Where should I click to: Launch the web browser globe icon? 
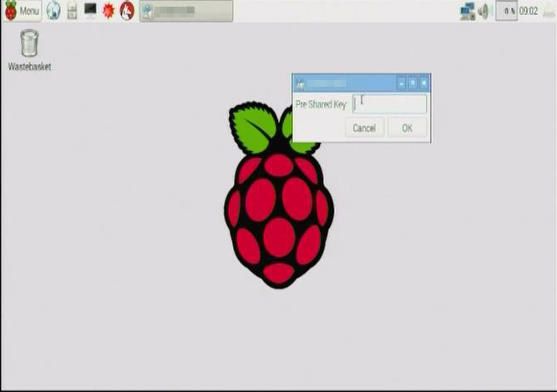53,11
